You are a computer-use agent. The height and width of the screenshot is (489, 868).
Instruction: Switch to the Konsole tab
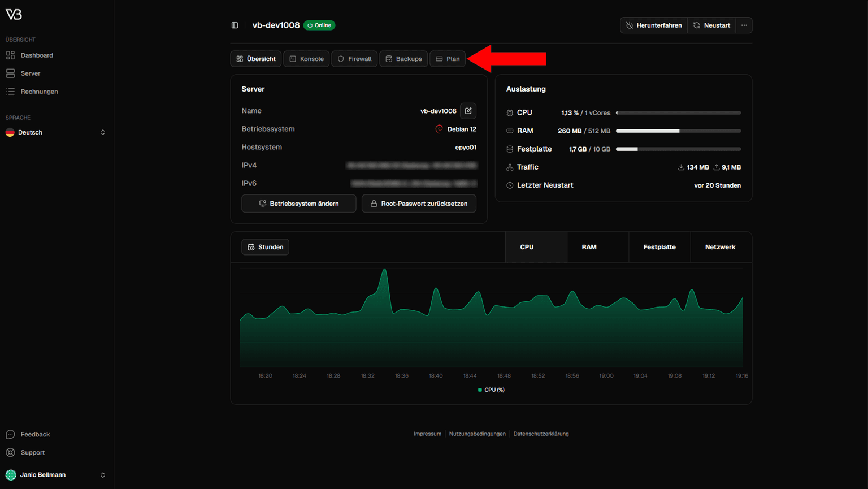(306, 59)
